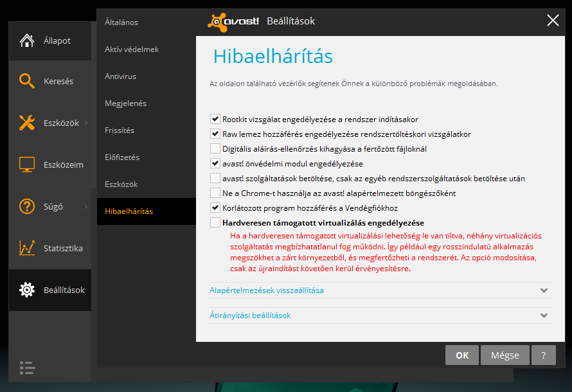Click the Súgó question mark icon
This screenshot has height=392, width=572.
[x=27, y=206]
